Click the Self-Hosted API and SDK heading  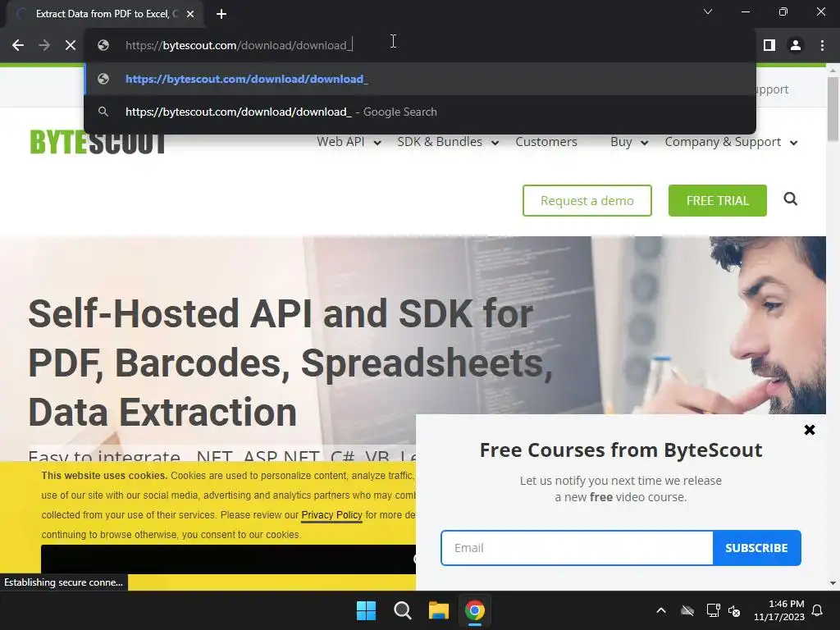coord(290,363)
